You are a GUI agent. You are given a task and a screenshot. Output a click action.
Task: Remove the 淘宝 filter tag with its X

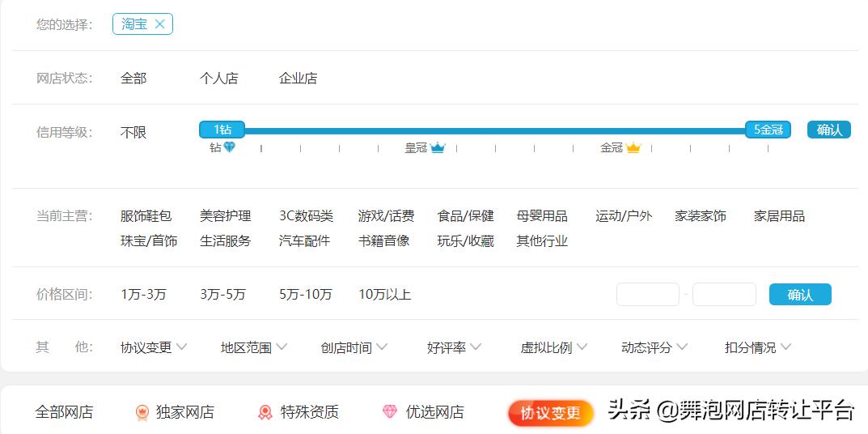[x=160, y=23]
